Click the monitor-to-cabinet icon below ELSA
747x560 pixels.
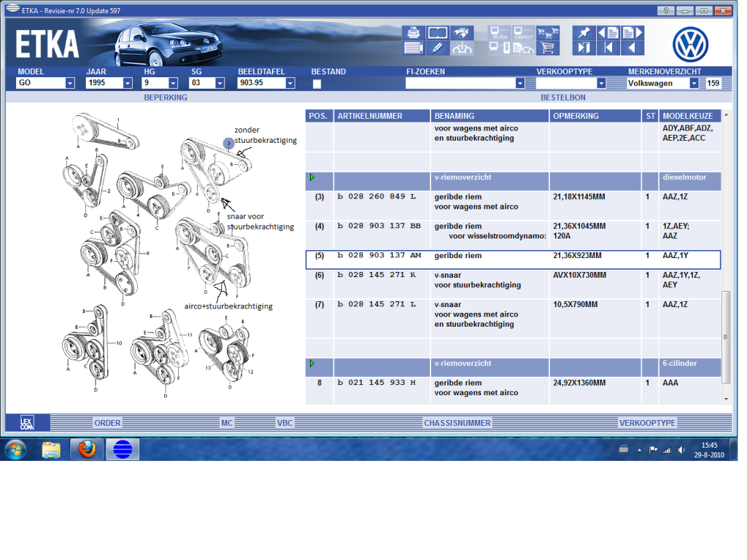pyautogui.click(x=499, y=47)
